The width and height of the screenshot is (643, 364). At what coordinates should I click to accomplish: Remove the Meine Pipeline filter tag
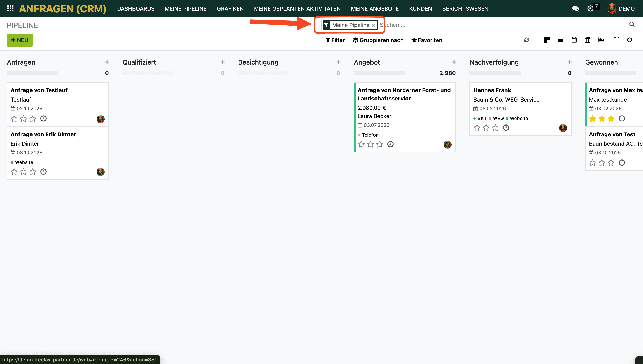point(373,25)
